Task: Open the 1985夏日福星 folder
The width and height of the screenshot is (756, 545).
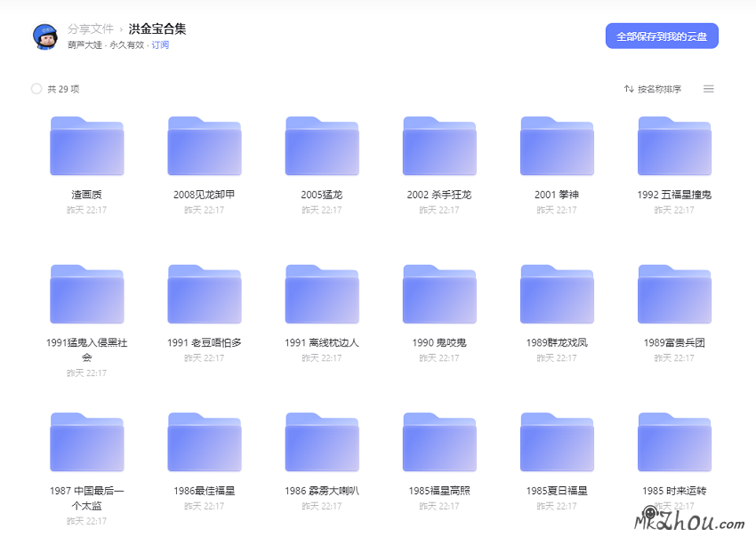Action: click(557, 442)
